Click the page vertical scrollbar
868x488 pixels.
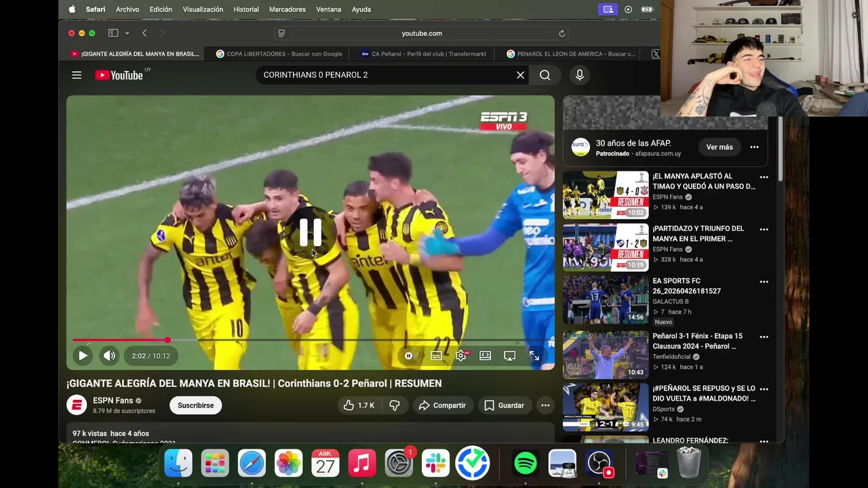pos(781,148)
